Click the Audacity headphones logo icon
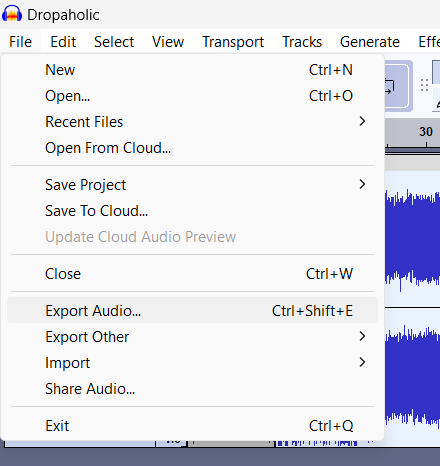This screenshot has width=440, height=466. coord(12,14)
